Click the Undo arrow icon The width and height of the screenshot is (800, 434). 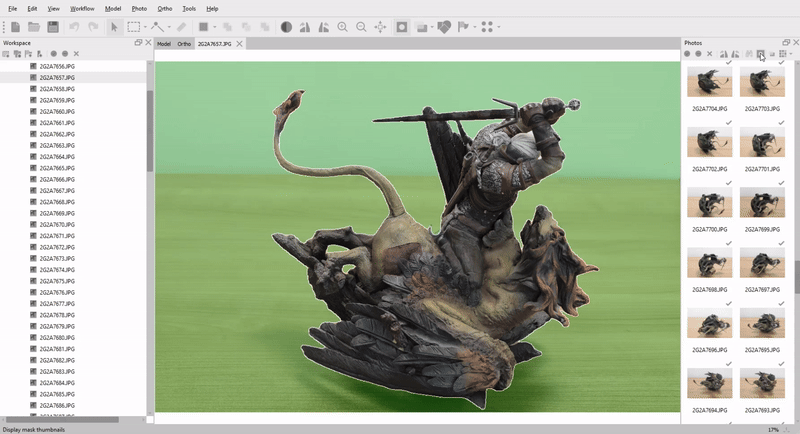[x=74, y=27]
